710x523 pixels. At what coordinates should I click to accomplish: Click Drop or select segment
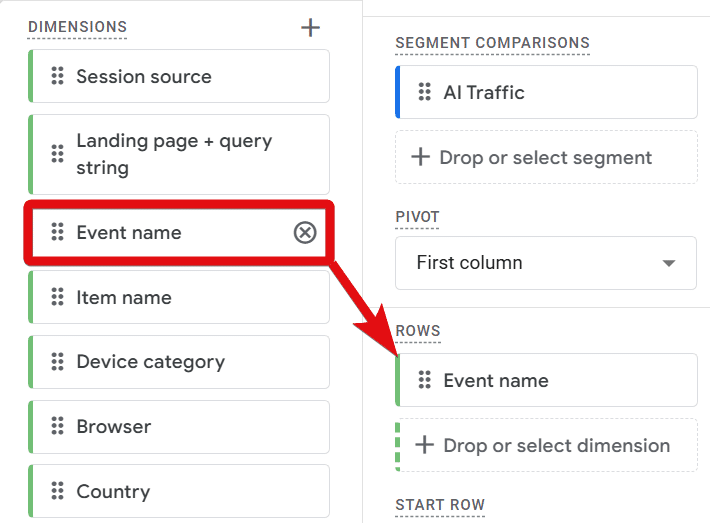click(x=546, y=157)
